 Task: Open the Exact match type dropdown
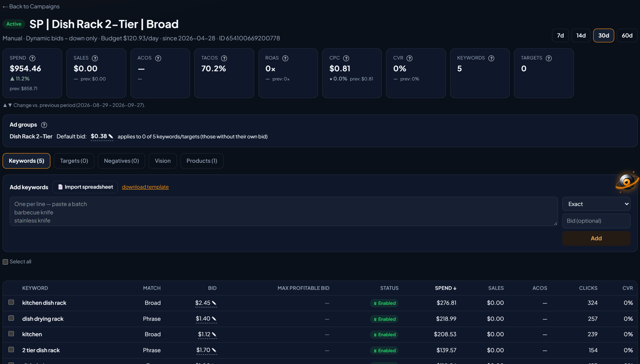596,204
